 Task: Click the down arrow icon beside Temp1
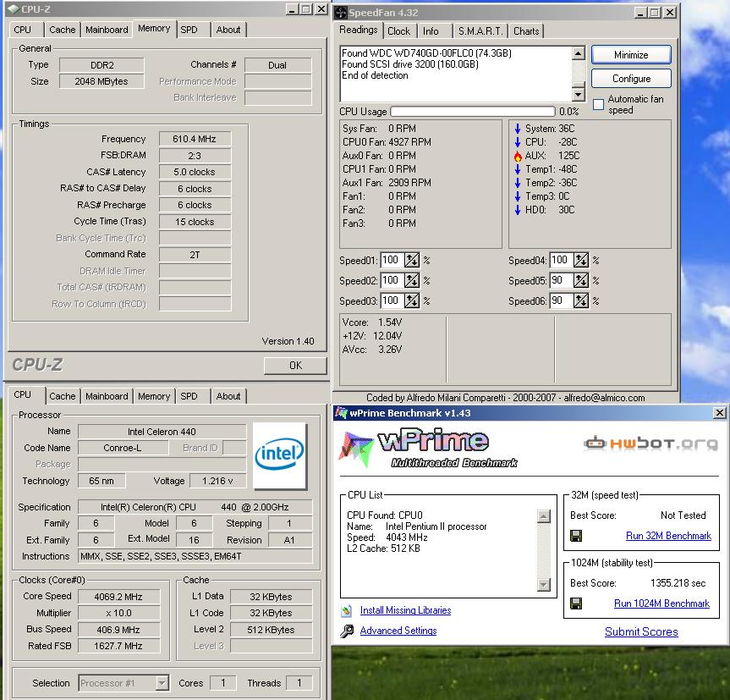coord(518,169)
